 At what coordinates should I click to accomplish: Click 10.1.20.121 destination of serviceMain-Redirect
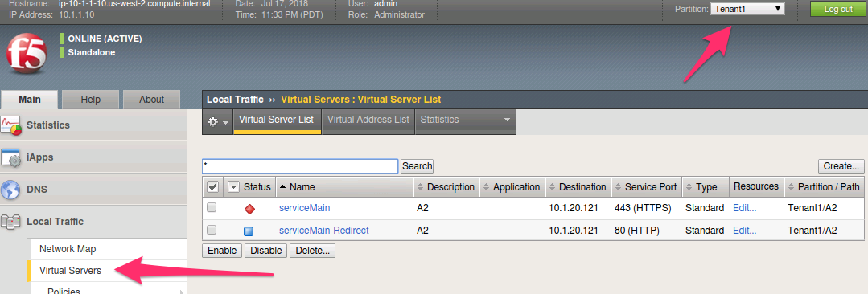point(574,230)
